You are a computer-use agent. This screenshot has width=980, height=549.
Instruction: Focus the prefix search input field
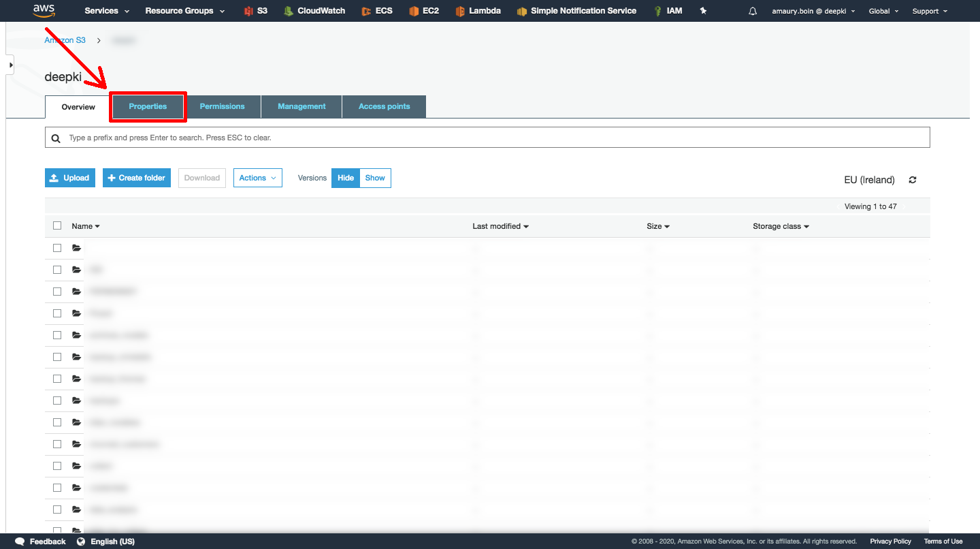pyautogui.click(x=487, y=138)
